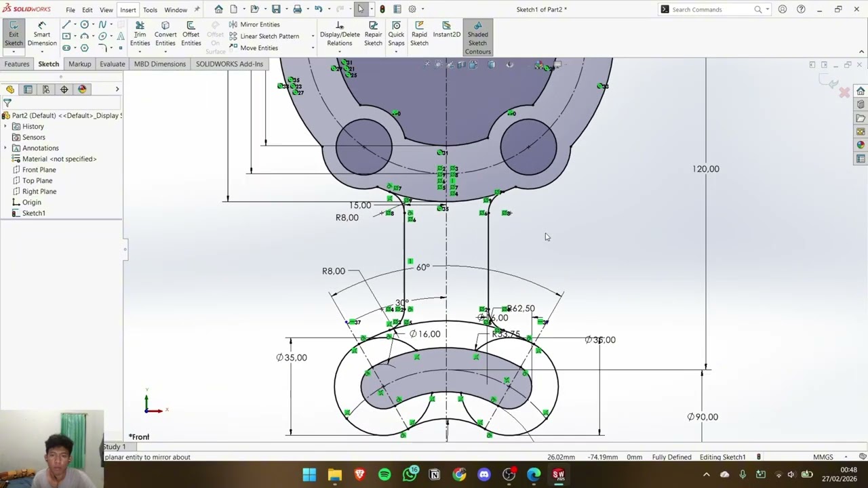
Task: Switch to the Evaluate tab
Action: (113, 64)
